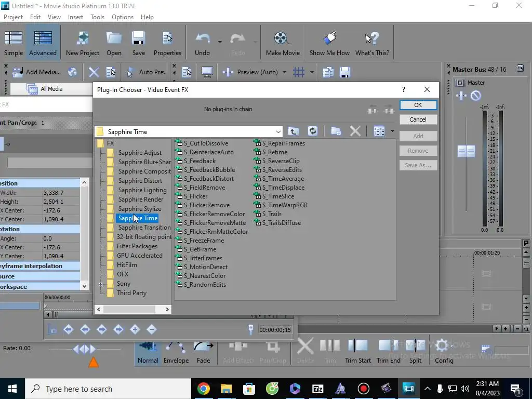Click Cancel in Plug-In Chooser
Image resolution: width=532 pixels, height=399 pixels.
pos(418,119)
